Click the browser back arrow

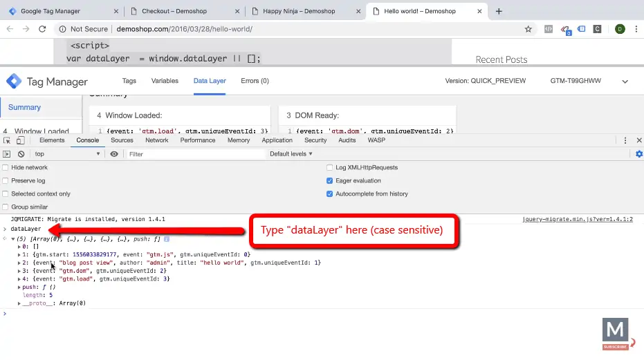(10, 29)
